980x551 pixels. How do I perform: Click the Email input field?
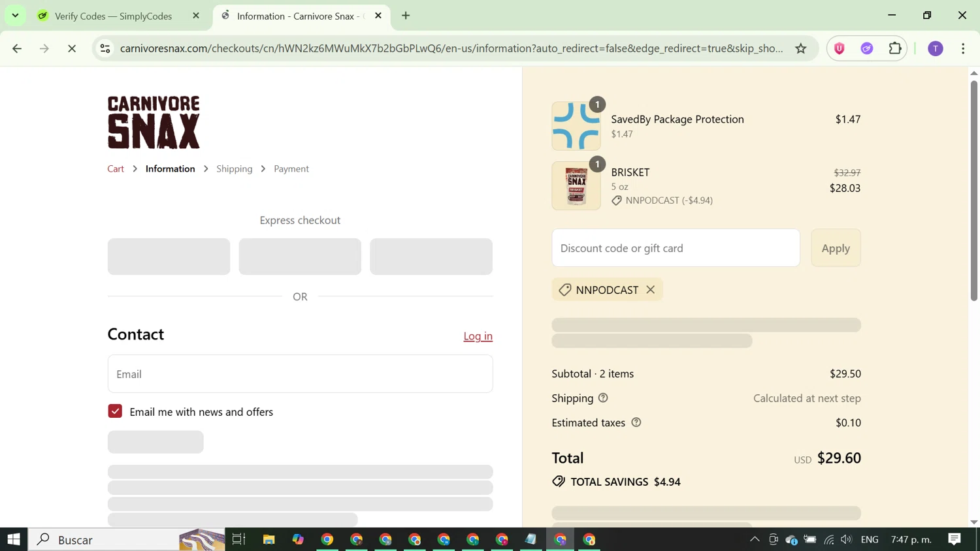pos(300,374)
